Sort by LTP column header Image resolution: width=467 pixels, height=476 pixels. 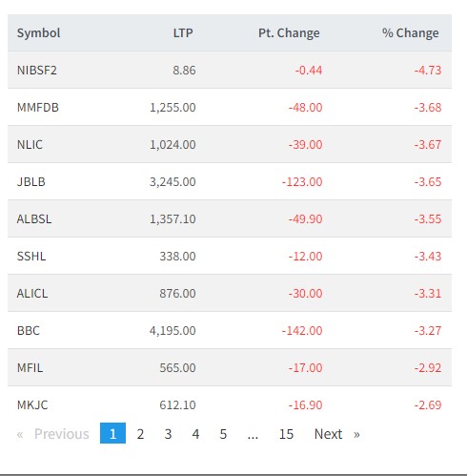(x=183, y=33)
